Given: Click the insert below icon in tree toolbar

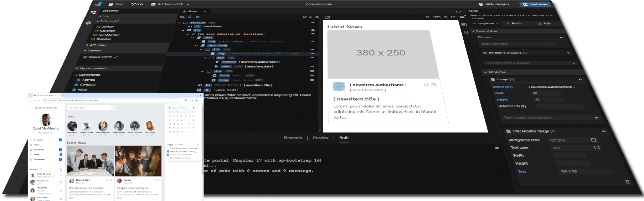Looking at the screenshot, I should tap(197, 17).
